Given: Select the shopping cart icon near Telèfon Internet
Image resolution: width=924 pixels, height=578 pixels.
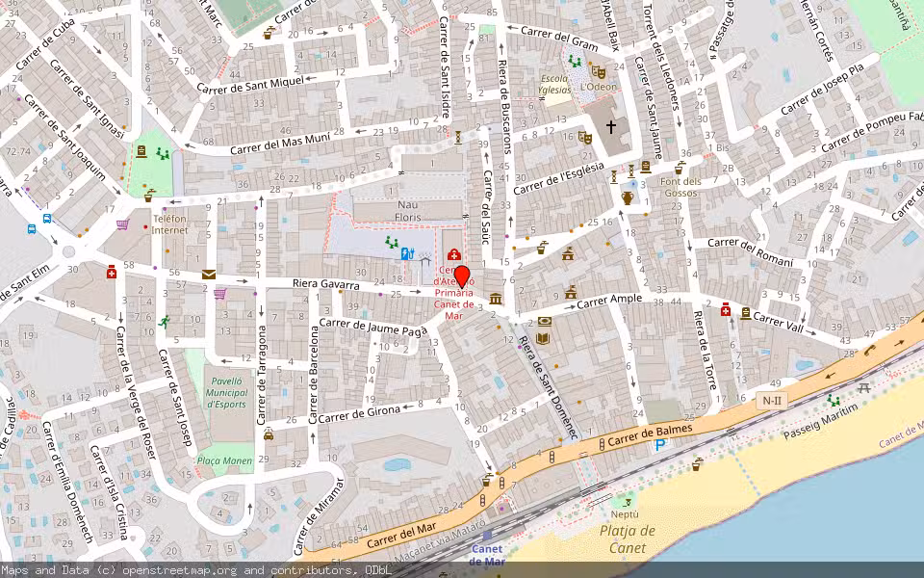Looking at the screenshot, I should [x=122, y=224].
